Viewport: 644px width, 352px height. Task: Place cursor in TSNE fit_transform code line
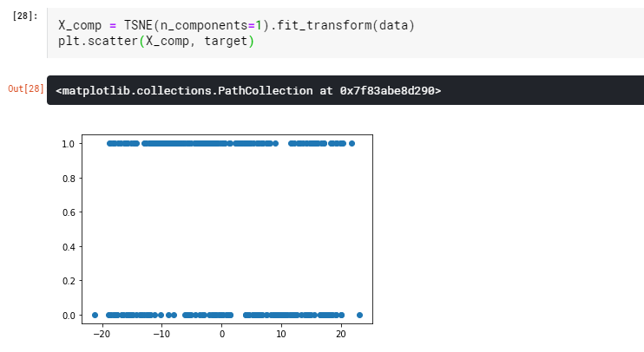click(x=236, y=25)
